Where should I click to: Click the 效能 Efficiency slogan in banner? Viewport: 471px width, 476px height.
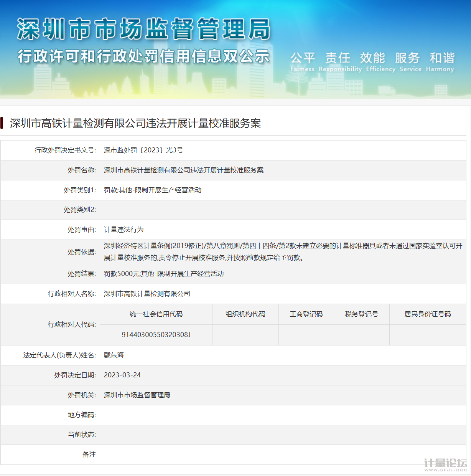click(x=380, y=62)
